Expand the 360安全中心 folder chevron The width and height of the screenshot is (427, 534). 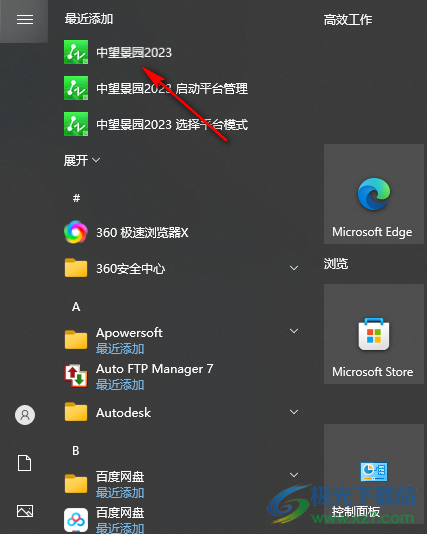[x=294, y=268]
